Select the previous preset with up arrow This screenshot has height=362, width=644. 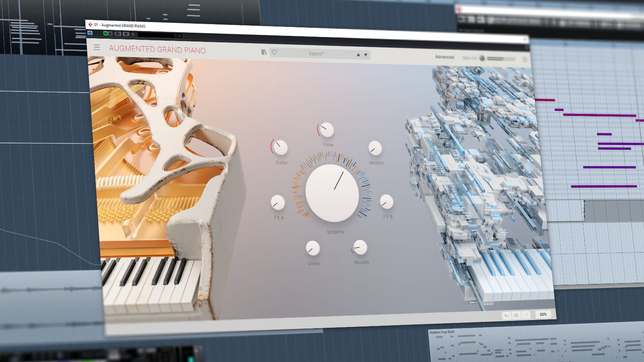[358, 55]
